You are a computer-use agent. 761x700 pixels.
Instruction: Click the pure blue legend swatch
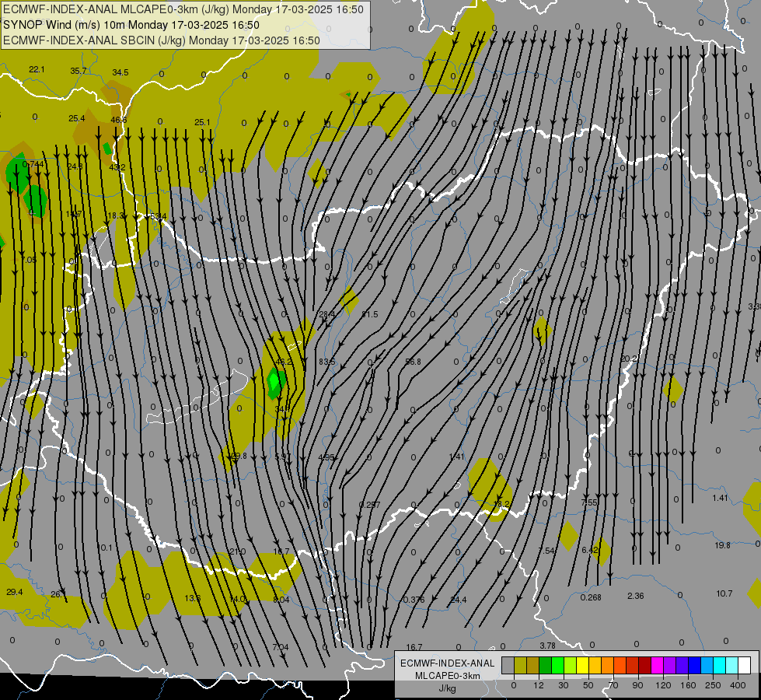(x=694, y=665)
